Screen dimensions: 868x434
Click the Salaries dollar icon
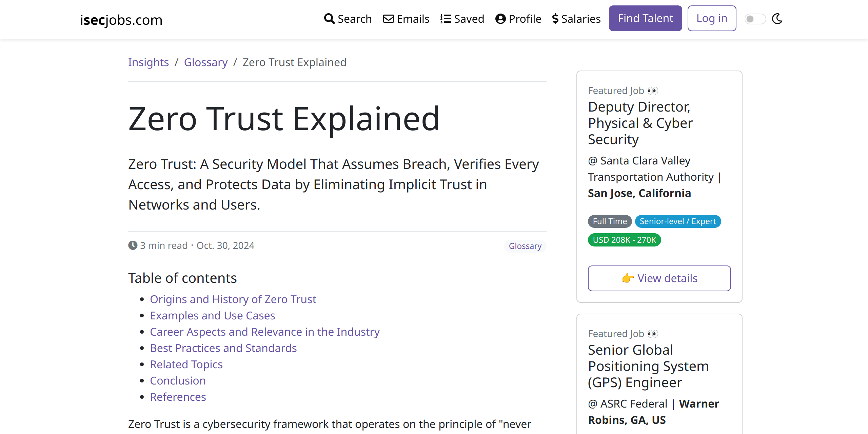(555, 19)
